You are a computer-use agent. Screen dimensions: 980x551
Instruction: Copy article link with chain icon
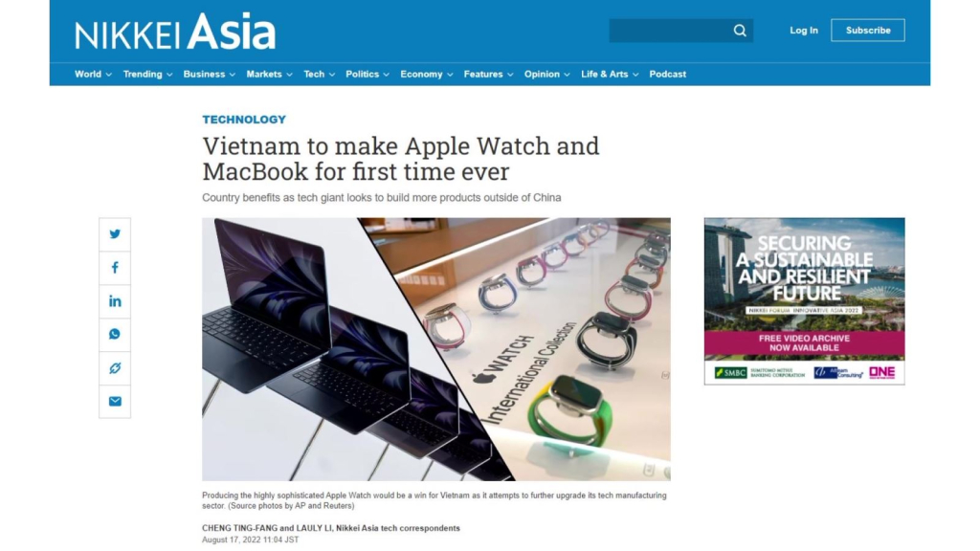(x=115, y=368)
